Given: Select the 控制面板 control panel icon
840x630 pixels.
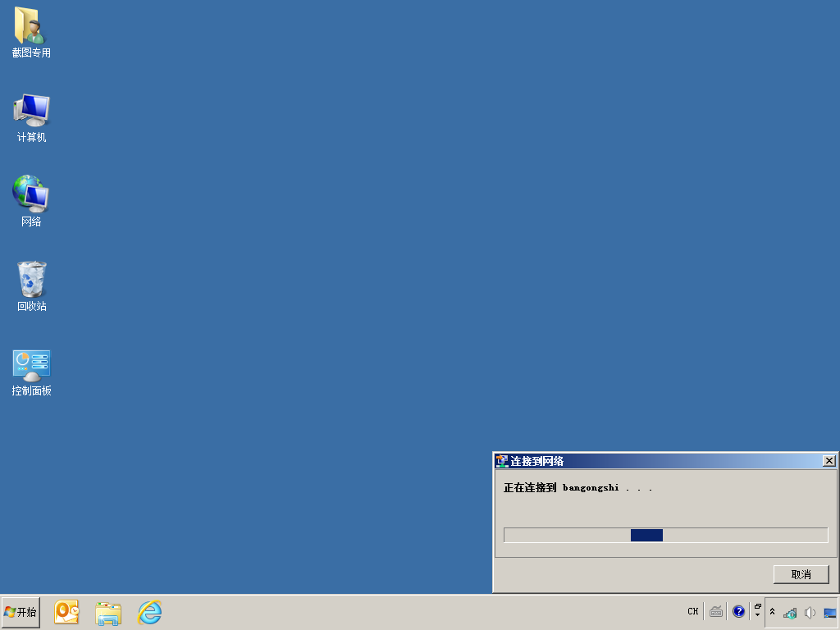Looking at the screenshot, I should pos(31,373).
